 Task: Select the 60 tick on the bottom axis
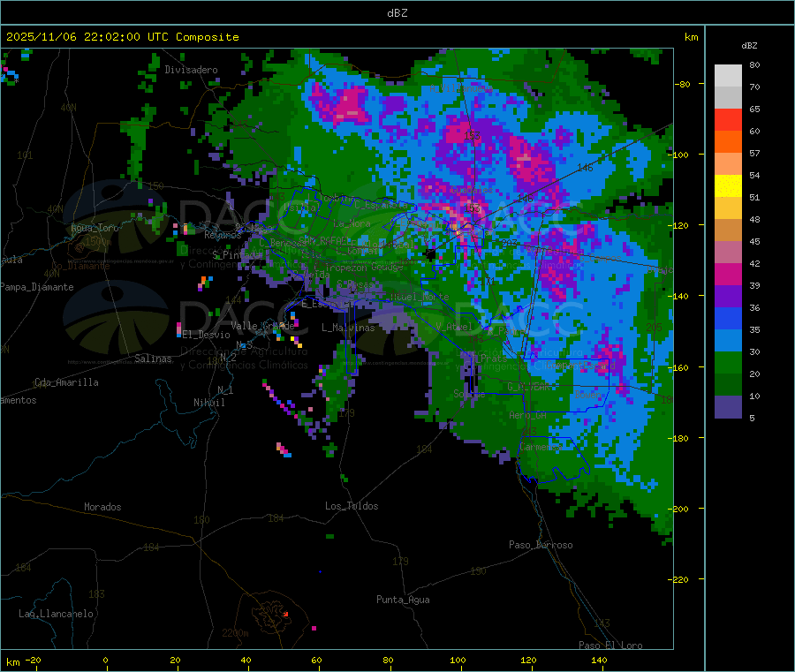(x=316, y=660)
